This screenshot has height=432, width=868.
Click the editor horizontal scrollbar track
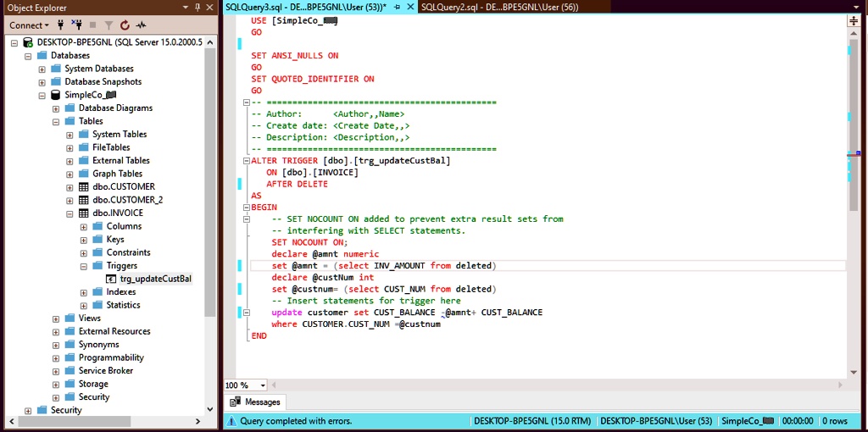556,385
